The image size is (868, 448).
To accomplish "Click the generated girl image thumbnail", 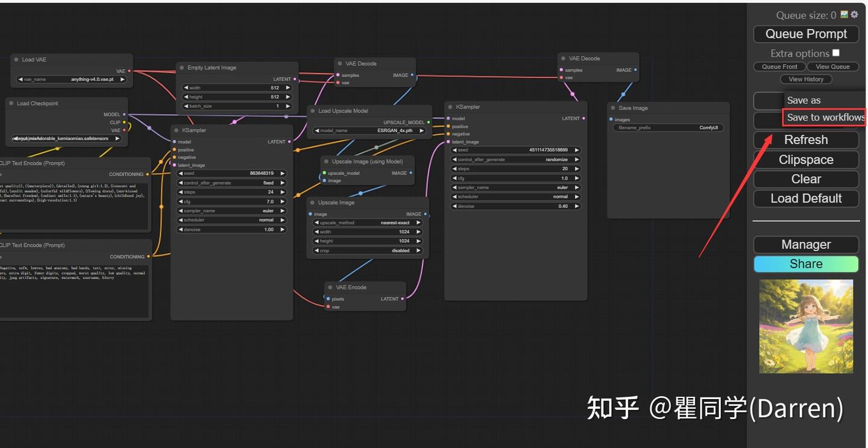I will point(806,326).
